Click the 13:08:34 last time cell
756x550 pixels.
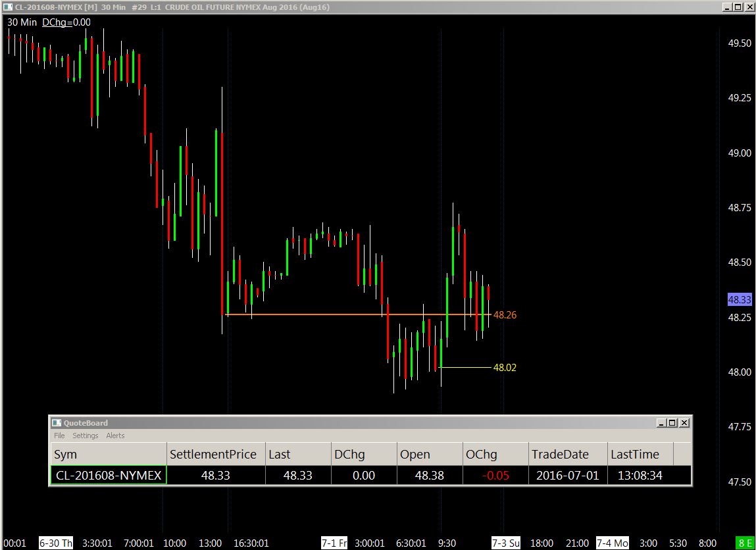click(640, 475)
